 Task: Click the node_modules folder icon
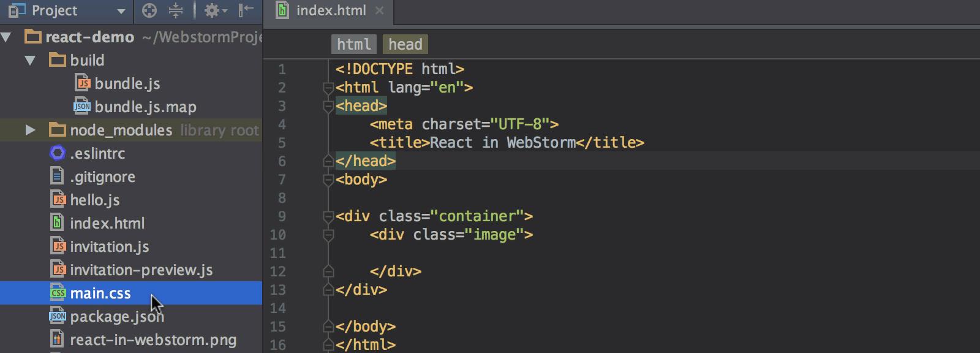pyautogui.click(x=58, y=130)
